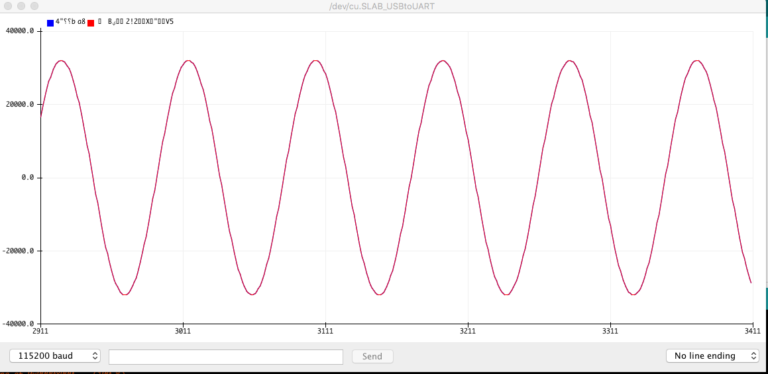Maximize the serial plotter window
Viewport: 768px width, 374px height.
point(34,6)
